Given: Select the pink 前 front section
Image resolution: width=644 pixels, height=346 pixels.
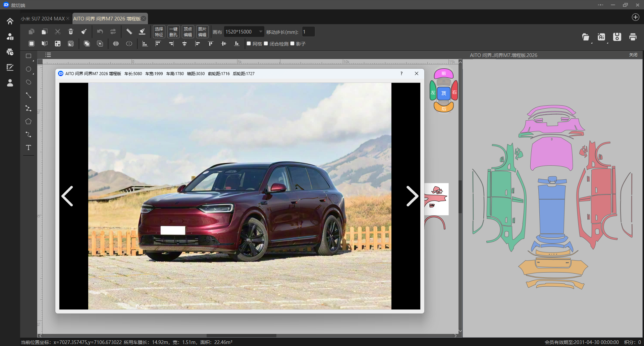Looking at the screenshot, I should coord(444,74).
